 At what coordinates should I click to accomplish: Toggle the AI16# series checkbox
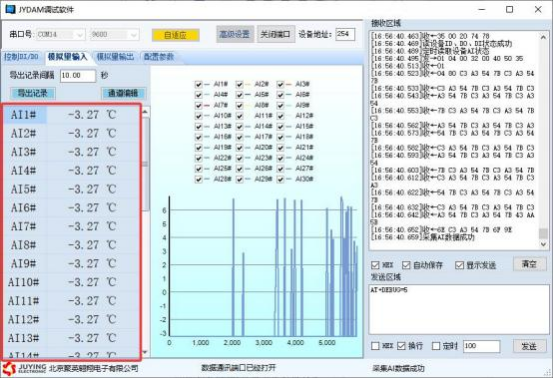(199, 137)
